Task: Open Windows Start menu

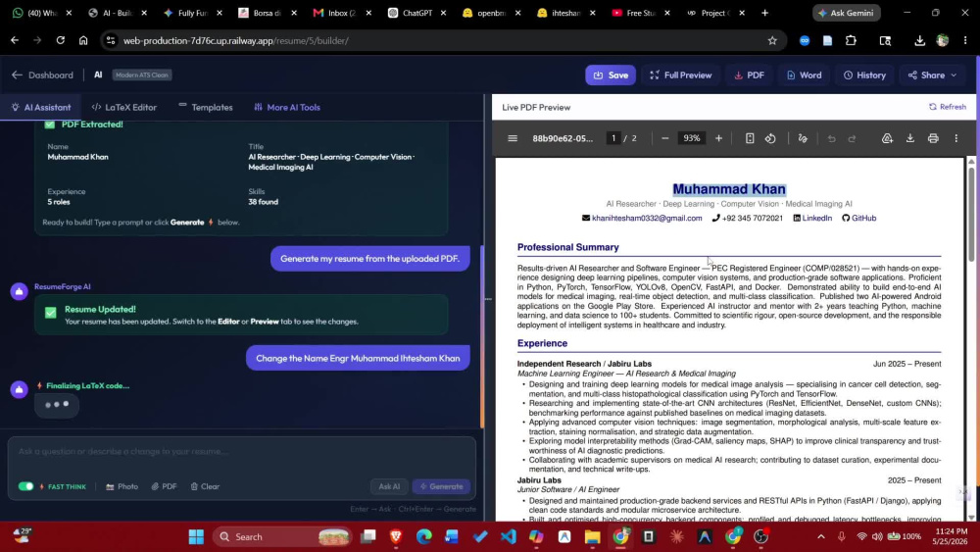Action: click(x=196, y=537)
